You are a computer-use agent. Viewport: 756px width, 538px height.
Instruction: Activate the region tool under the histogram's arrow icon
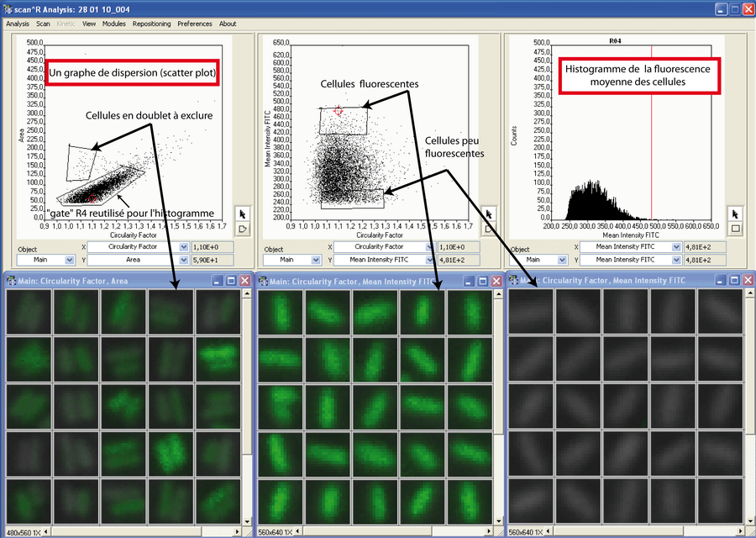736,228
